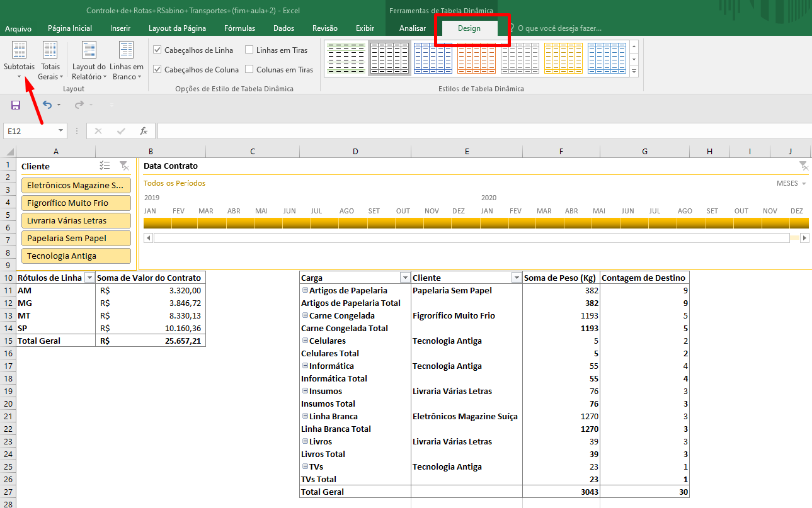The width and height of the screenshot is (812, 508).
Task: Switch to the Exibir tab
Action: [x=365, y=28]
